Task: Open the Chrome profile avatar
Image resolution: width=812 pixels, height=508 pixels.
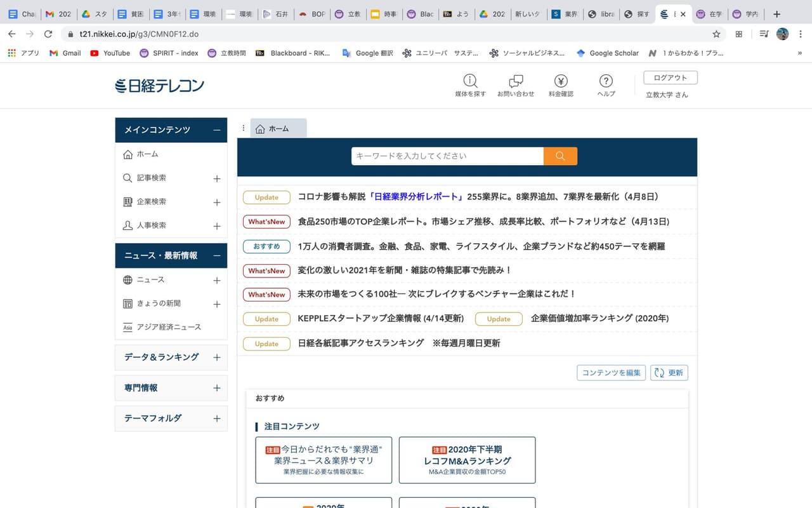Action: point(782,34)
